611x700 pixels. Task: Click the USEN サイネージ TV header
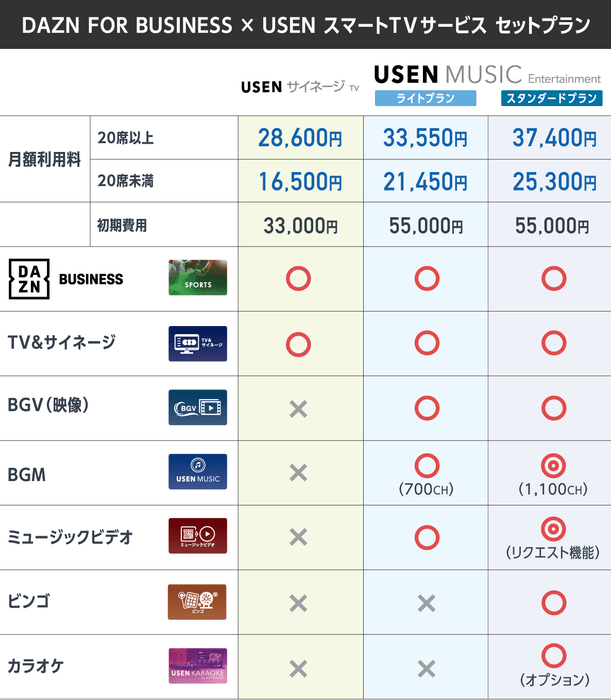[299, 87]
